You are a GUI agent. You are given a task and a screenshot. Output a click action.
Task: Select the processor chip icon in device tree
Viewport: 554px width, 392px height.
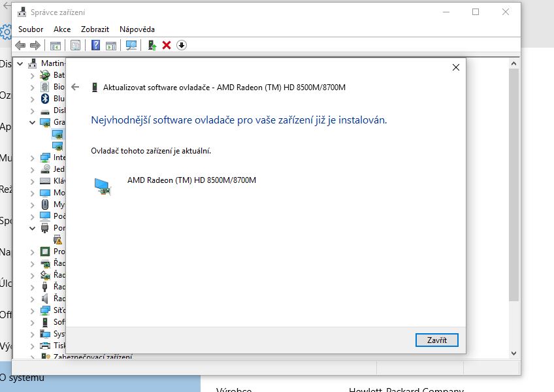(45, 252)
